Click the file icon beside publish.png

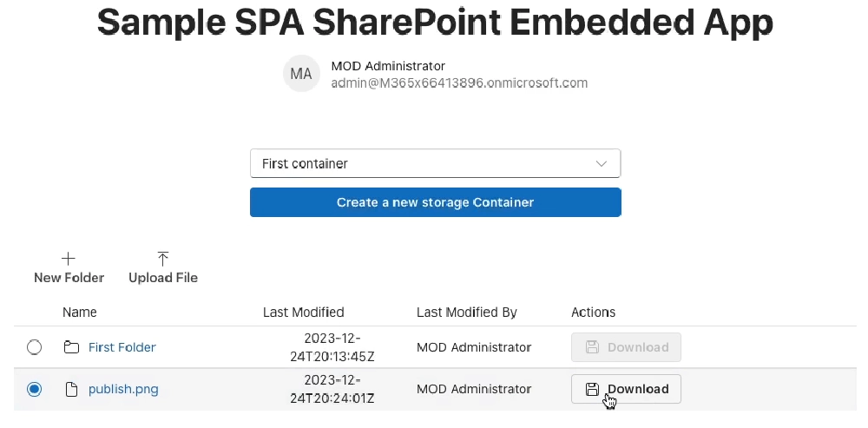[x=71, y=389]
